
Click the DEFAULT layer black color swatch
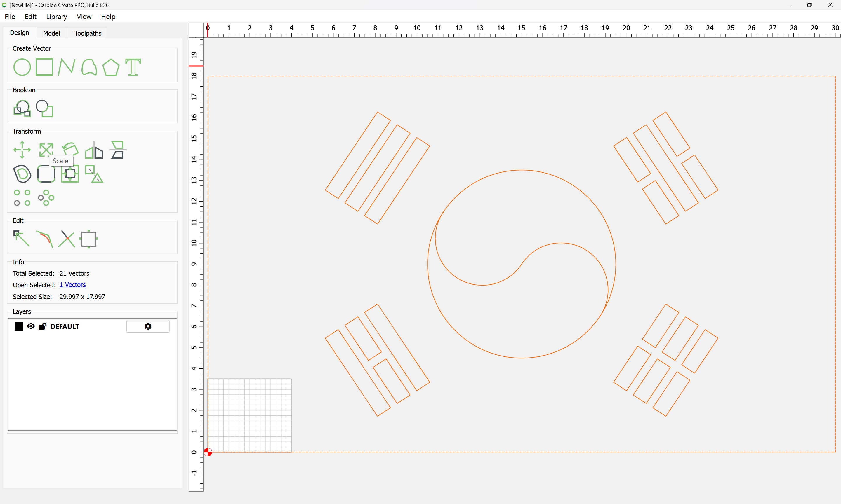[19, 326]
